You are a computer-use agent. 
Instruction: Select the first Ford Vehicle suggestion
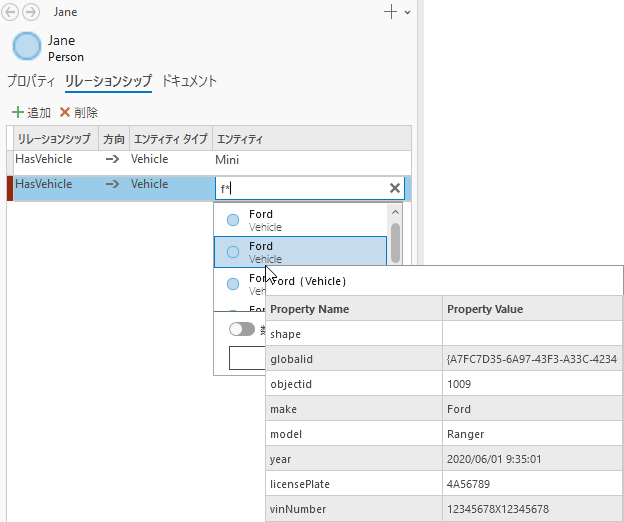[x=300, y=220]
